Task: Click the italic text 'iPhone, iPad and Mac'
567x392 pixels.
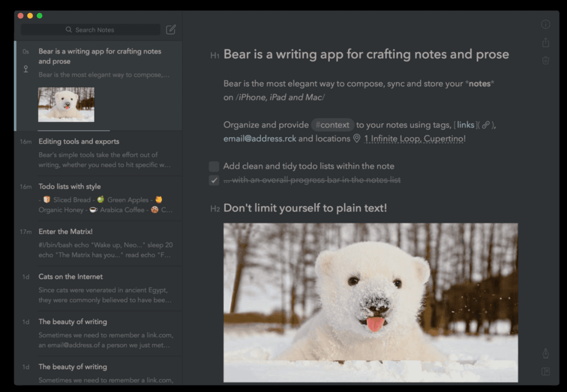Action: [x=280, y=97]
